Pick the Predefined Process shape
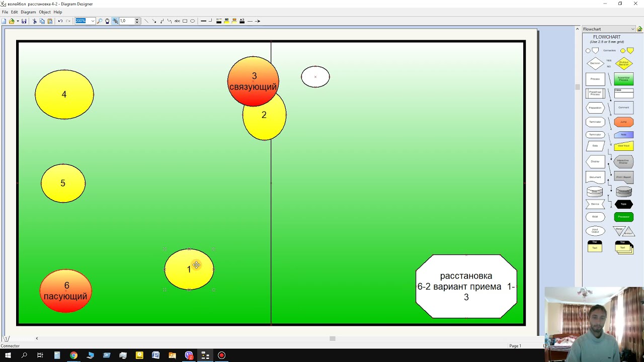 click(x=595, y=94)
